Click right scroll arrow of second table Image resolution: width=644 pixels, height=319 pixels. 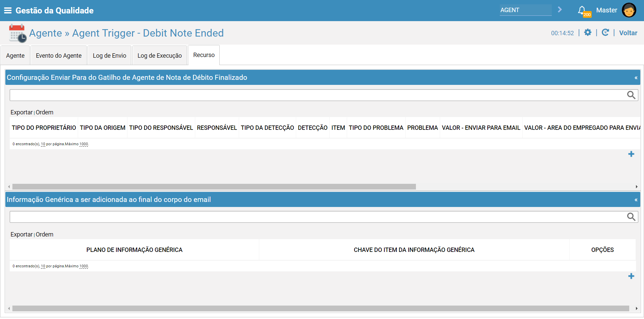tap(637, 308)
